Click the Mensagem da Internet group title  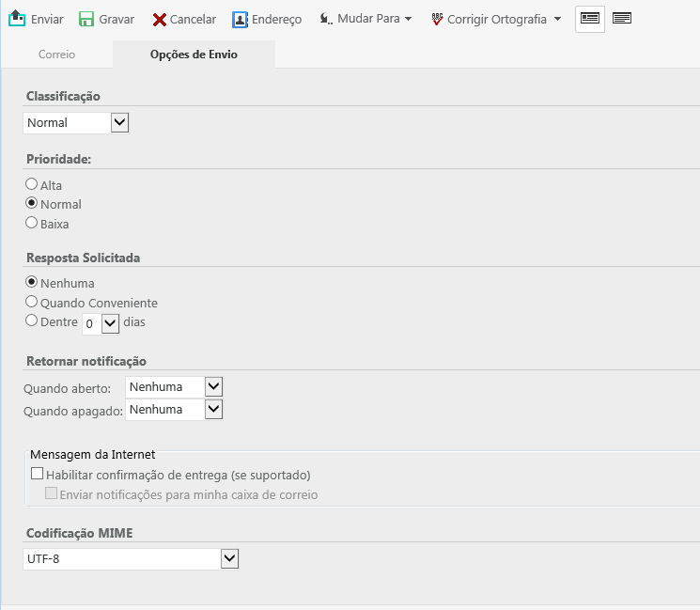point(93,455)
